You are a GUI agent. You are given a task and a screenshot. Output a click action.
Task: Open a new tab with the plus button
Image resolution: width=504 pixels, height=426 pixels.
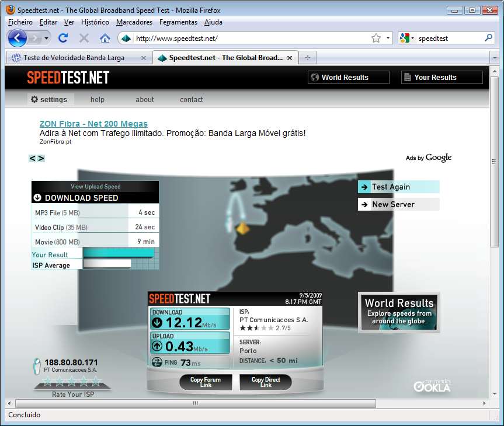tap(308, 58)
